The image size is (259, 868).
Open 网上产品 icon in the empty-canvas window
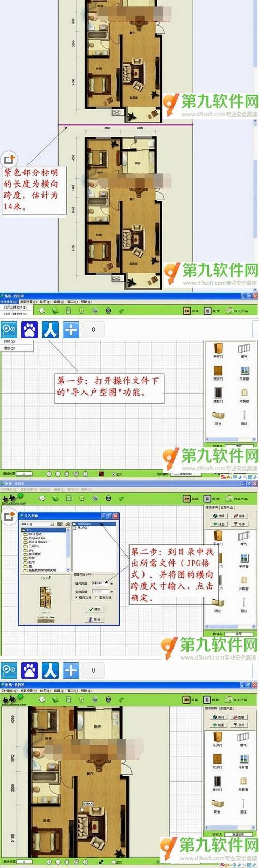[236, 310]
